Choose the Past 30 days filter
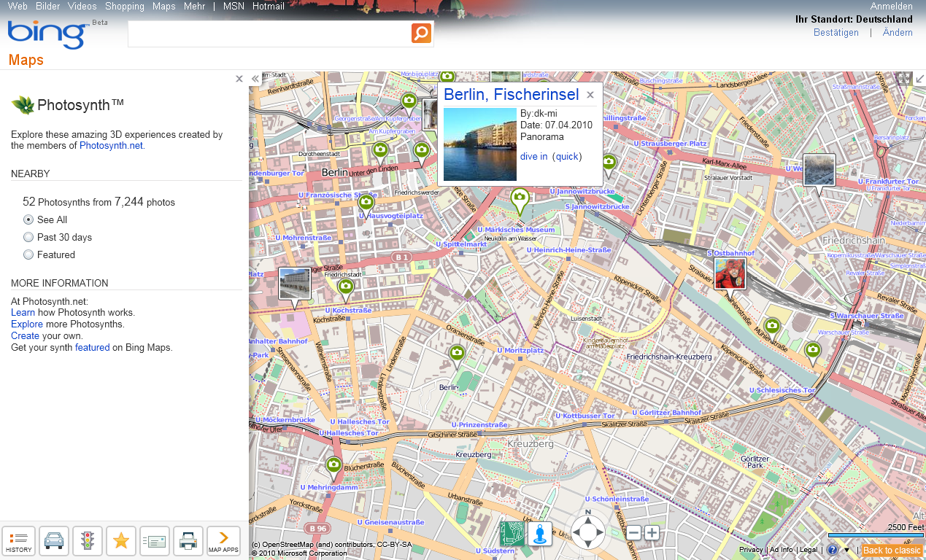Viewport: 926px width, 560px height. point(28,237)
